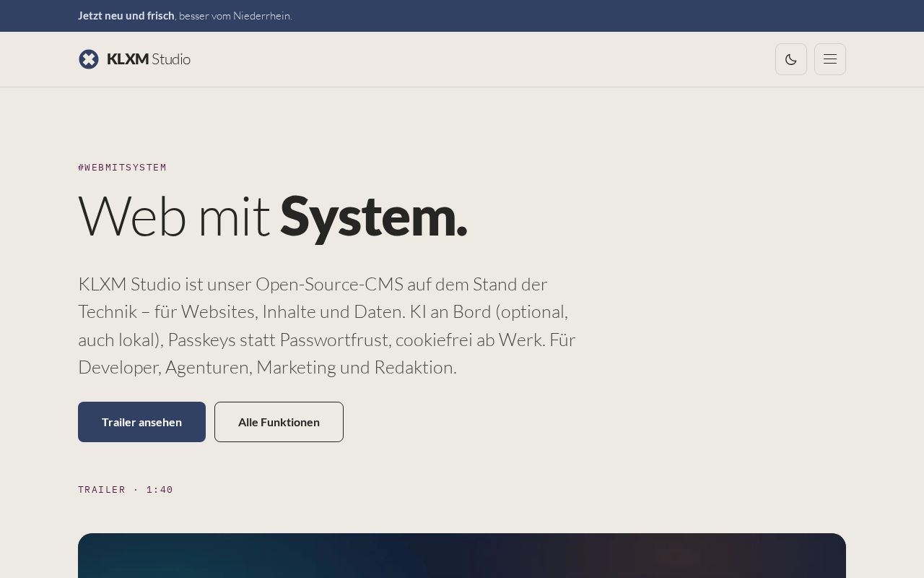Toggle dark mode with moon icon
The height and width of the screenshot is (578, 924).
coord(791,59)
